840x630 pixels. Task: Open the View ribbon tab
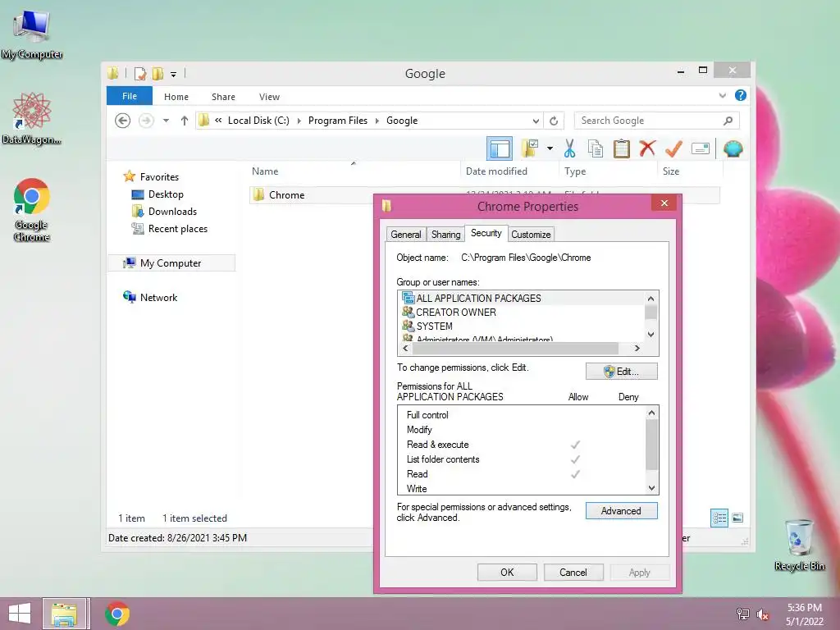click(x=269, y=97)
